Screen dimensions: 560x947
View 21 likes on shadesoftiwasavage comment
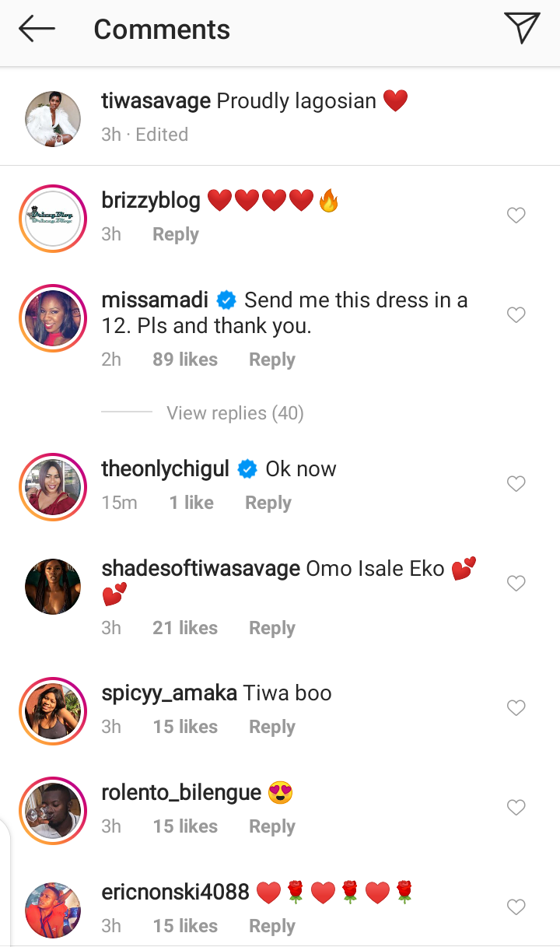click(x=185, y=628)
